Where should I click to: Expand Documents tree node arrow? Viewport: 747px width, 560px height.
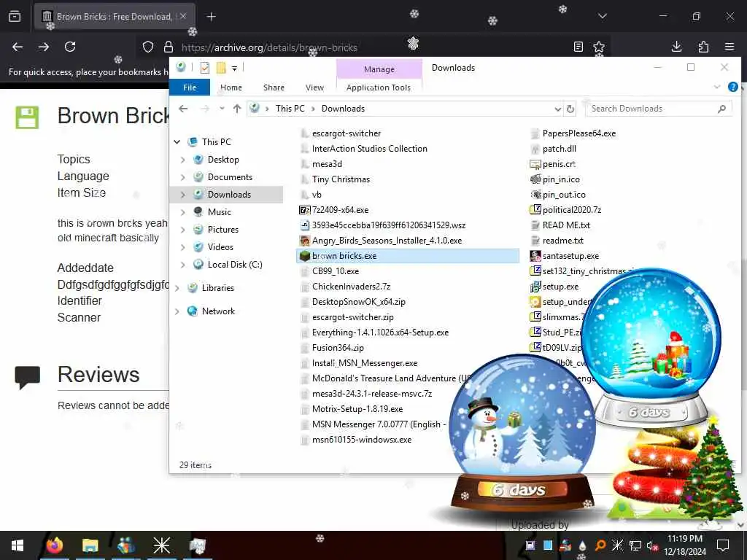click(183, 177)
